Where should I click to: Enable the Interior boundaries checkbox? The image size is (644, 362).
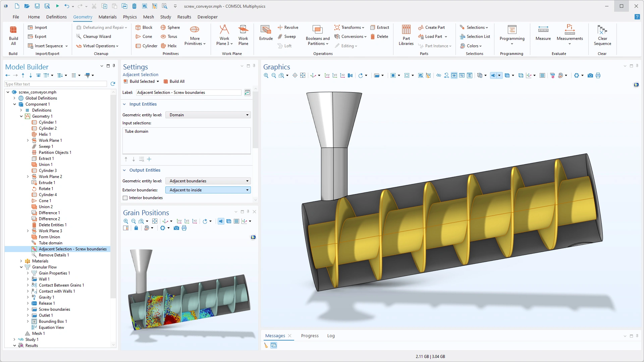click(x=125, y=198)
